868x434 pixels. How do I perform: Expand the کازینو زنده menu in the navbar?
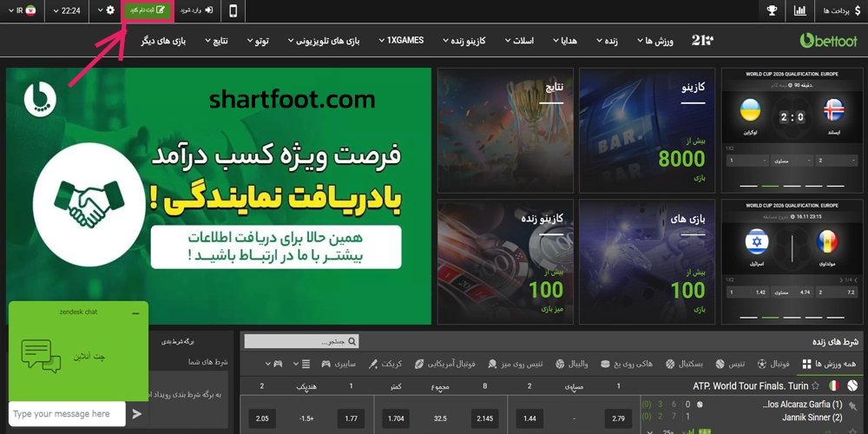(464, 41)
